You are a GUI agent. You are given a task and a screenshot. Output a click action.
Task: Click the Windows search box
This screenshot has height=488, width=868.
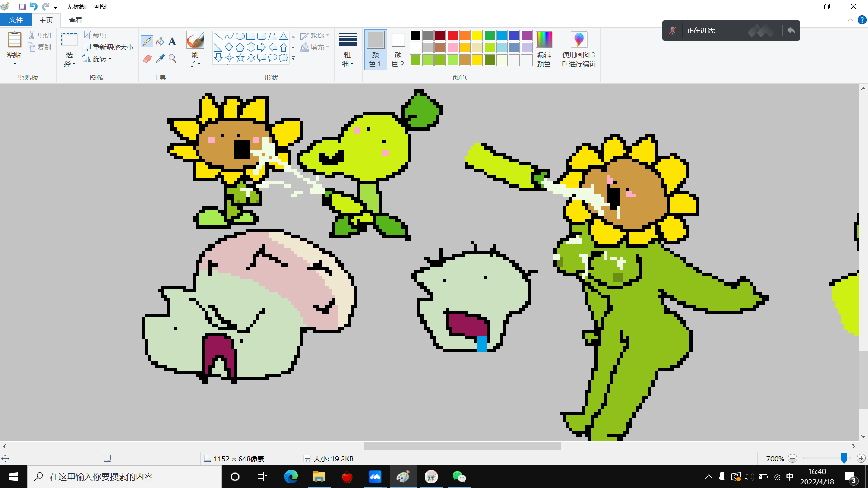[x=125, y=477]
